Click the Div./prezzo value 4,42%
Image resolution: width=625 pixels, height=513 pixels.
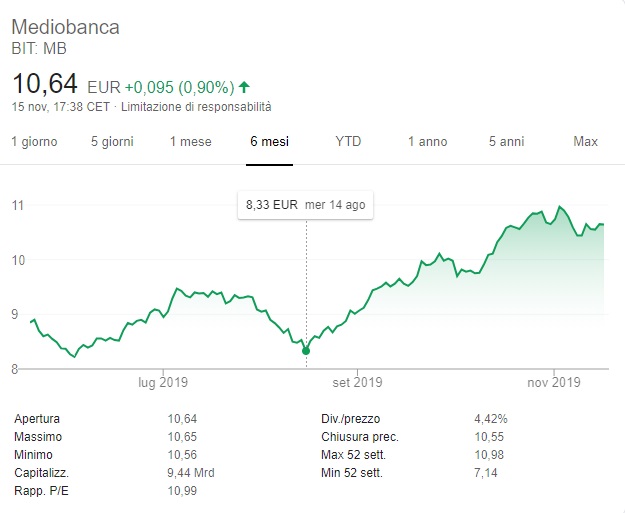pos(490,418)
